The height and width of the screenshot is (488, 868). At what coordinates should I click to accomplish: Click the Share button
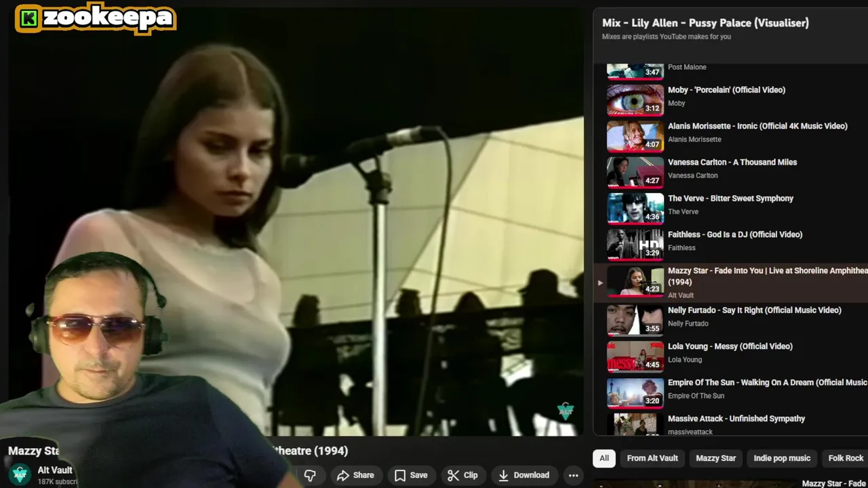pyautogui.click(x=355, y=475)
